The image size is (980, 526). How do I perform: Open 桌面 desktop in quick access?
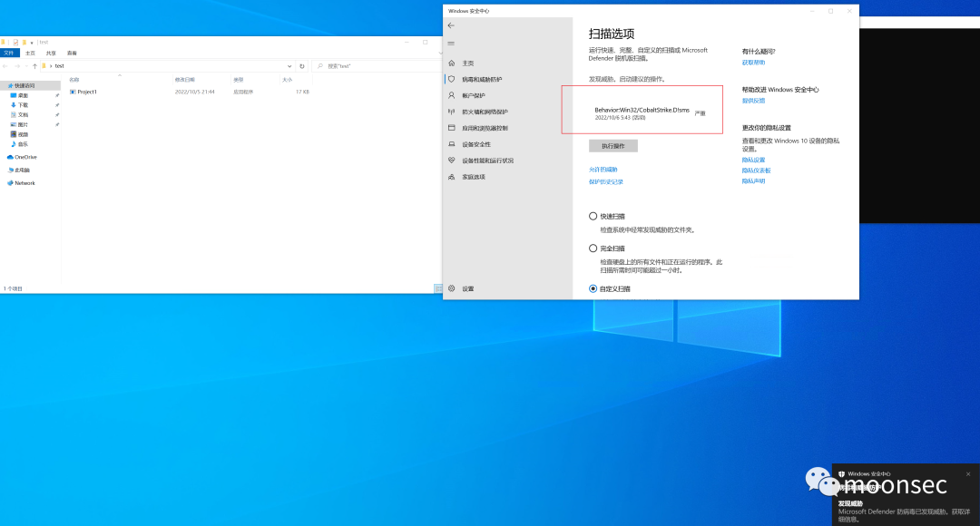click(23, 95)
